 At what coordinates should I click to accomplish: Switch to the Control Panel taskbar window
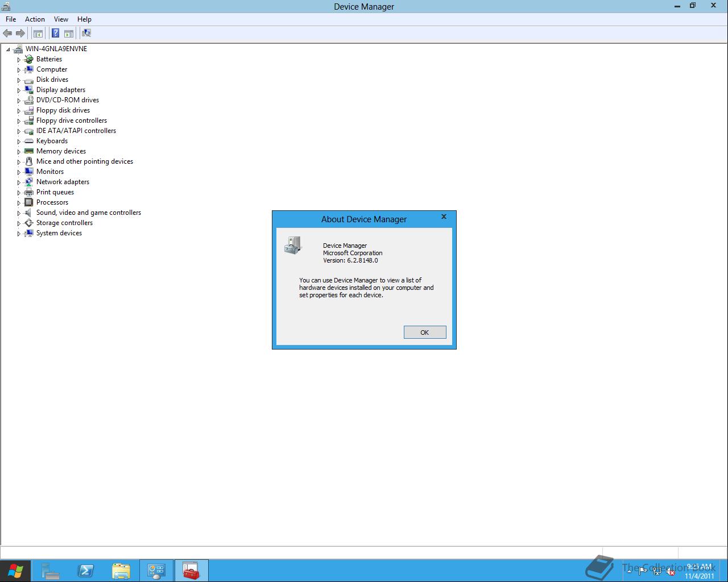tap(156, 571)
